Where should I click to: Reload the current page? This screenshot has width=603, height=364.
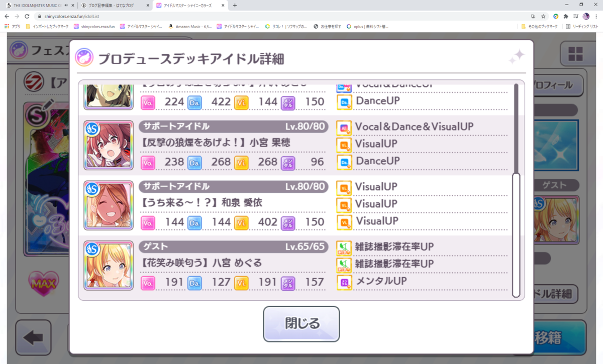(x=27, y=16)
